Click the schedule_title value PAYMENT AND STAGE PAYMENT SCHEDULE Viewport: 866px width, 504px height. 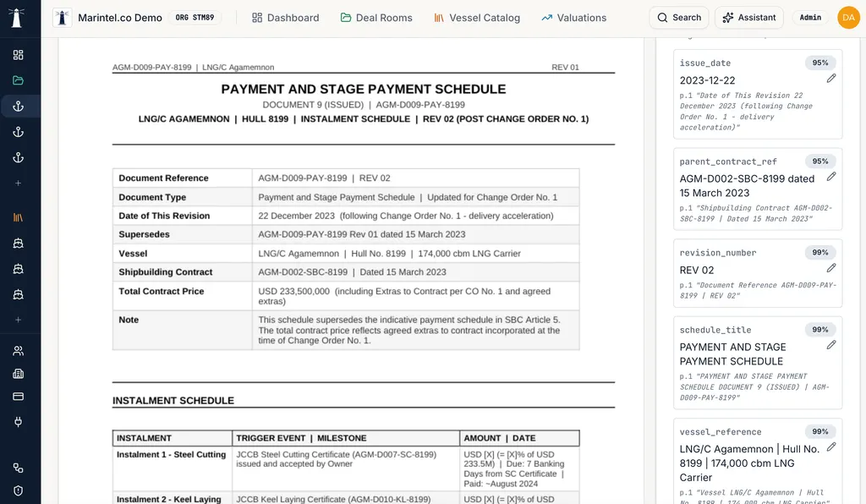click(732, 354)
